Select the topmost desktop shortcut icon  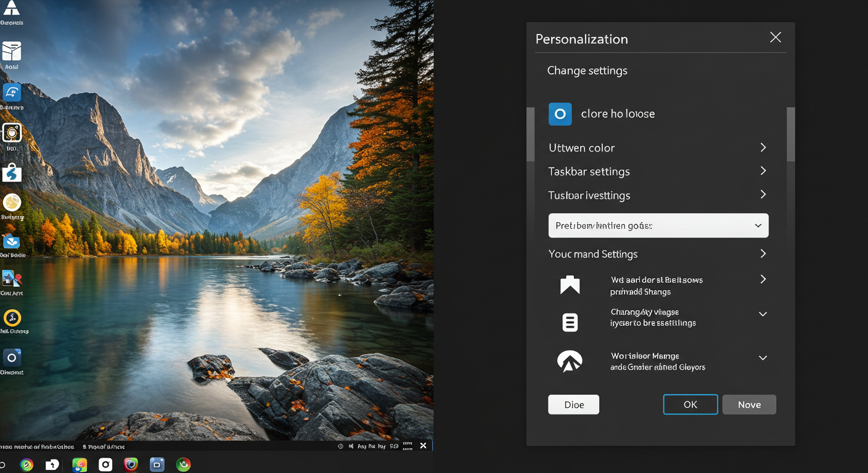[x=12, y=10]
